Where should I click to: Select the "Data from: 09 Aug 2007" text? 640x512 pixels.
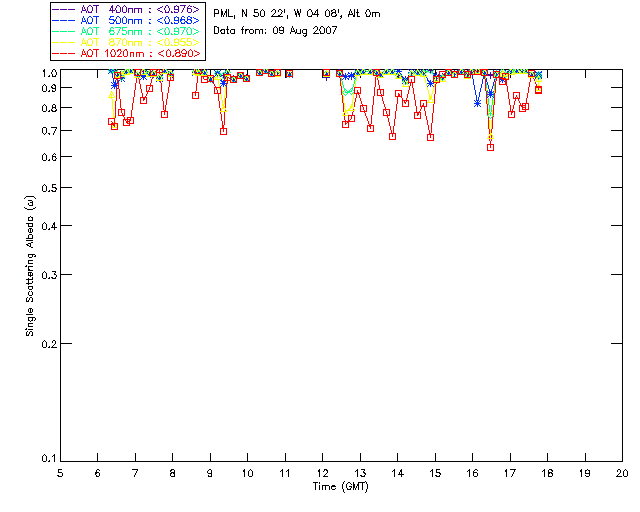pos(276,31)
